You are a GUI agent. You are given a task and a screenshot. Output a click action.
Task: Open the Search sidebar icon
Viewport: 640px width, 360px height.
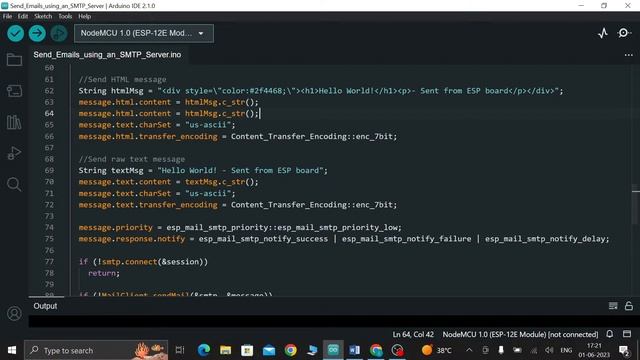click(x=14, y=184)
